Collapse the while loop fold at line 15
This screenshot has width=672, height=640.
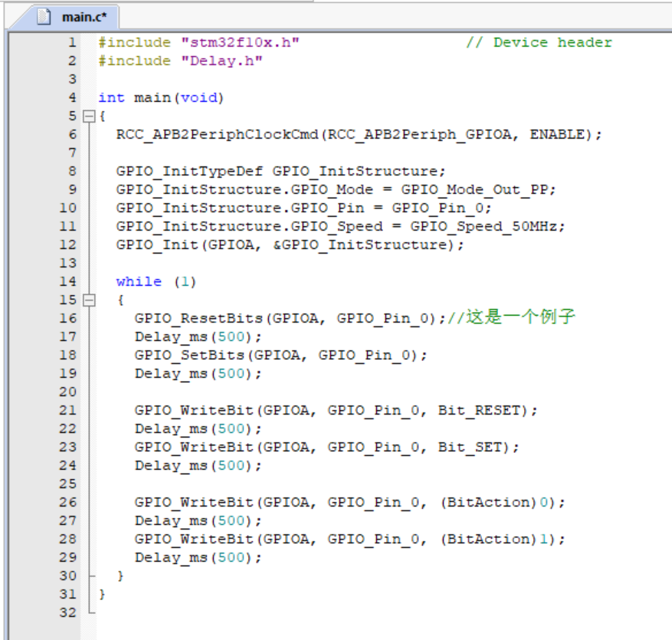pyautogui.click(x=89, y=300)
